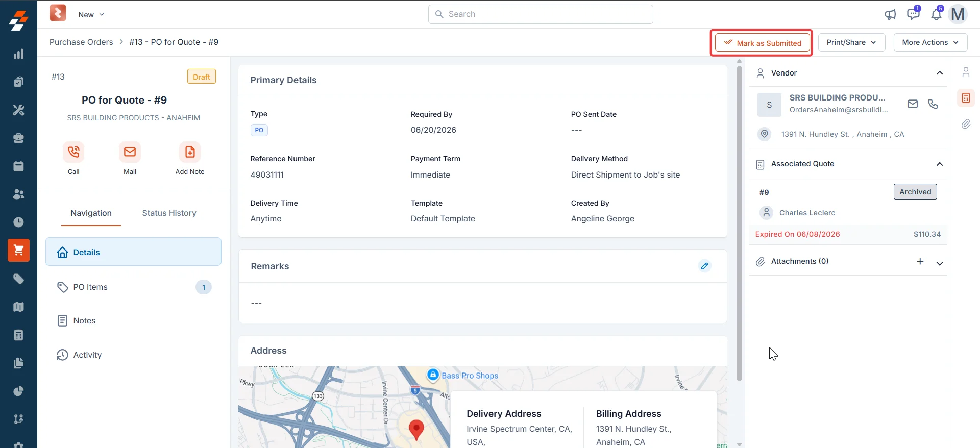Expand the Attachments section chevron

point(940,264)
